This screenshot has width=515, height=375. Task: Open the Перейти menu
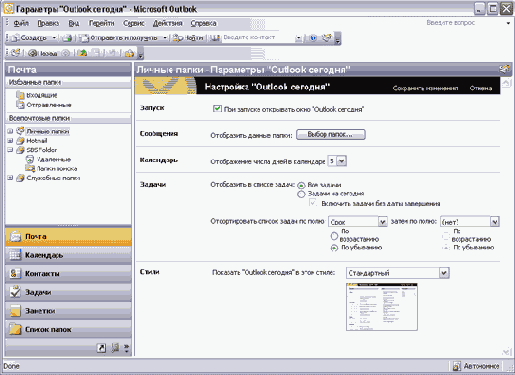pos(101,23)
